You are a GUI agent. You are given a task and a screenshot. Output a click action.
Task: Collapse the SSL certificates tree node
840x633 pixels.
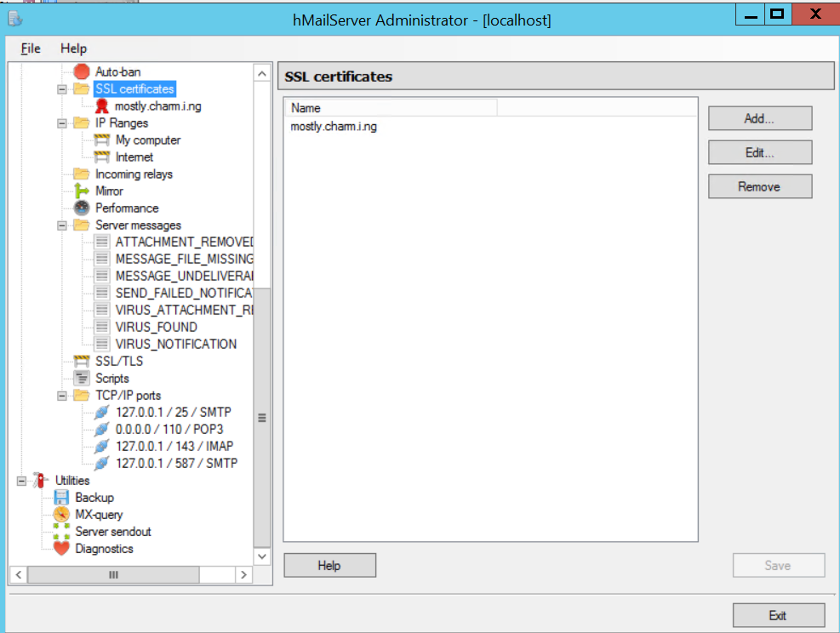point(62,89)
